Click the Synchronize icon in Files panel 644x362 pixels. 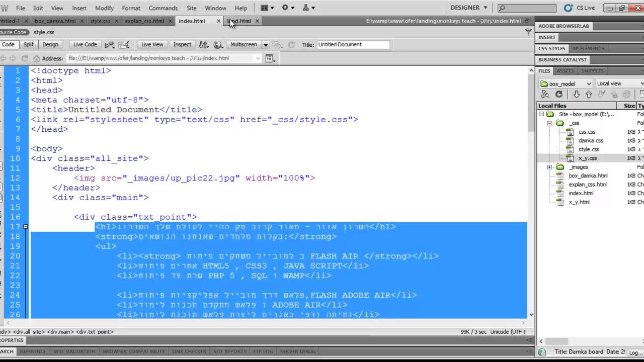[626, 95]
